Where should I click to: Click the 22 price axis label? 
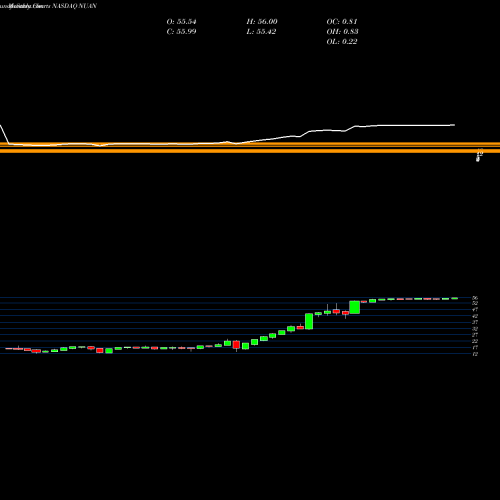(x=476, y=341)
